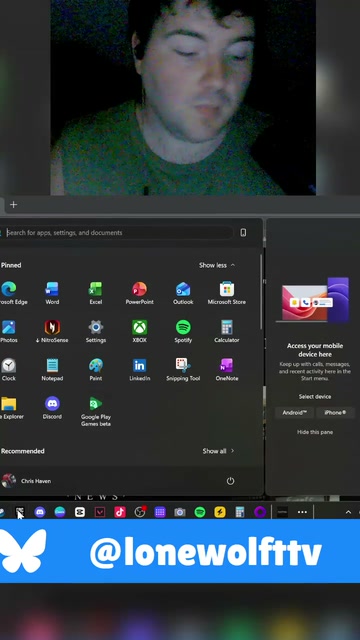This screenshot has width=360, height=640.
Task: Open Discord from the taskbar
Action: [40, 512]
